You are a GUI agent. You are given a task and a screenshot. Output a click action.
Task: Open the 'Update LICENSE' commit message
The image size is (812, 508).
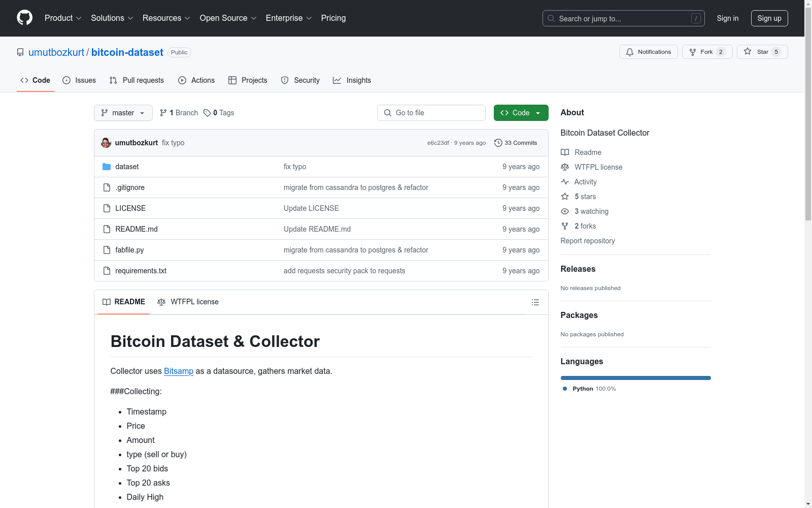[x=311, y=208]
